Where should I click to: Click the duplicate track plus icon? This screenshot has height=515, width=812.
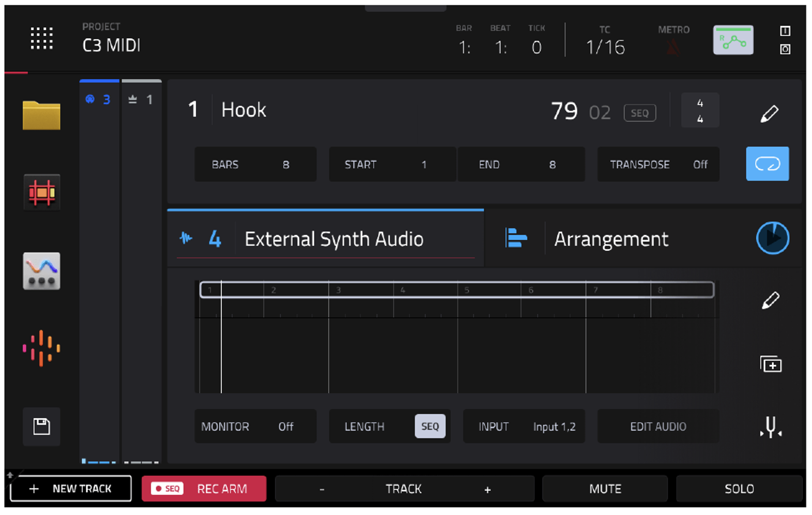[771, 364]
